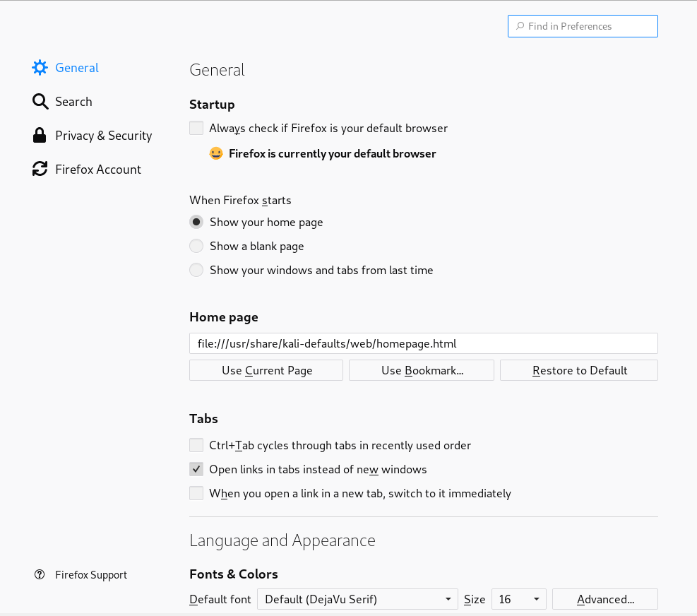Click the Use Current Page button
Screen dimensions: 697x616
266,370
